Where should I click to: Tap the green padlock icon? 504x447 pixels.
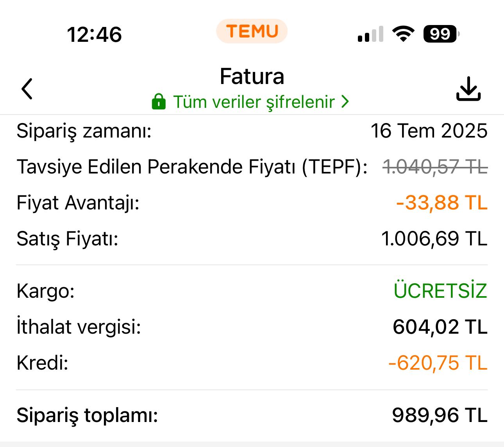(159, 102)
